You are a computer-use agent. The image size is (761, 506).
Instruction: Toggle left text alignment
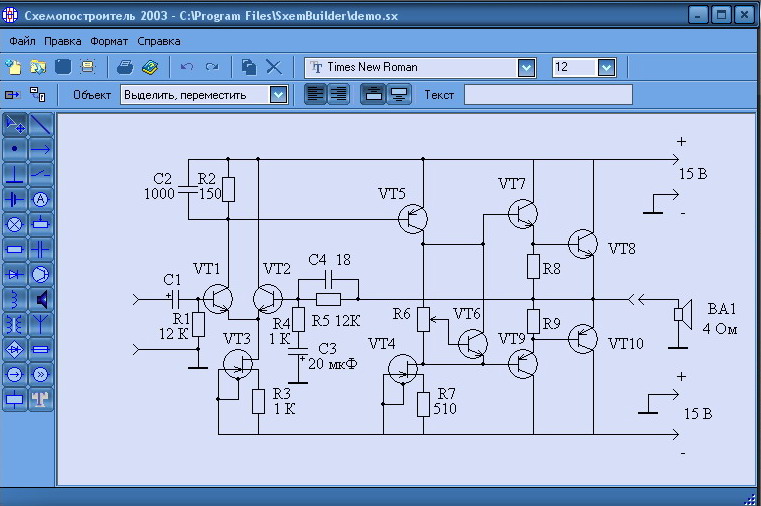point(315,94)
